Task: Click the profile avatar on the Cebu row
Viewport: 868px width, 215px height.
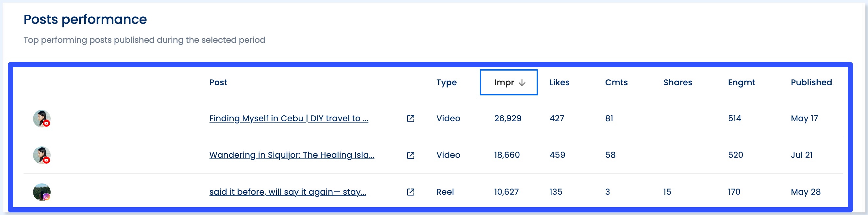Action: [x=41, y=119]
